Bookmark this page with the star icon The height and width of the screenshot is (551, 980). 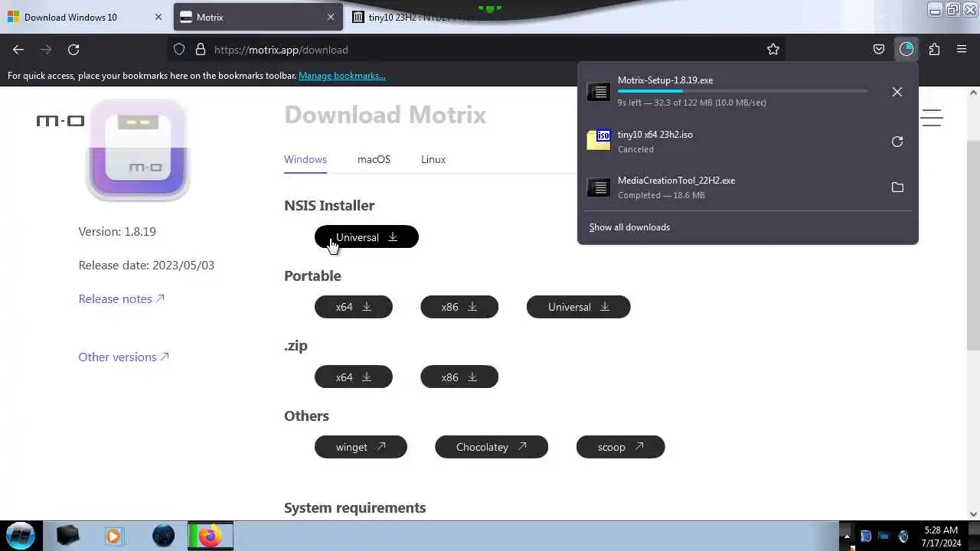[x=773, y=49]
